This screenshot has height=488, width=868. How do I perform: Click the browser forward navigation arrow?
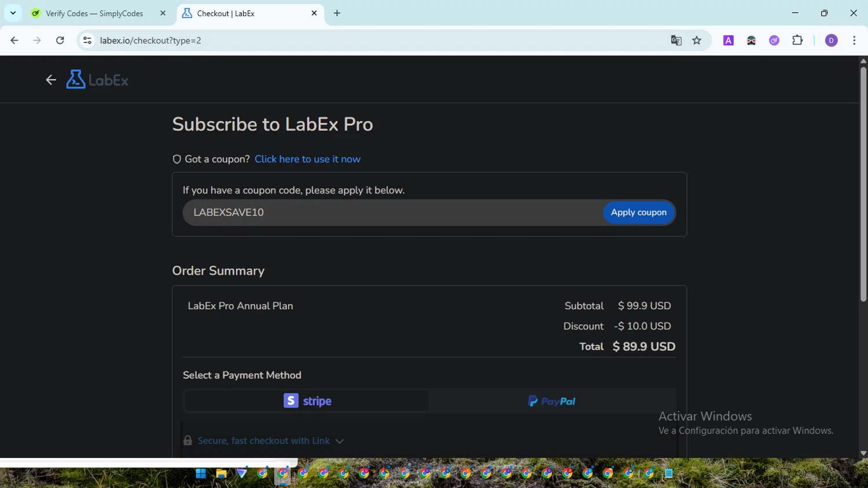coord(37,41)
